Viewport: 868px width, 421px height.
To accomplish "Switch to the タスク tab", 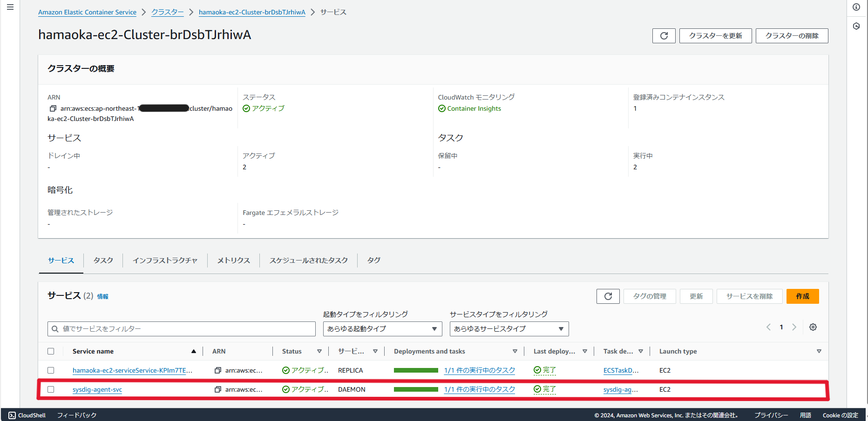I will (x=103, y=261).
